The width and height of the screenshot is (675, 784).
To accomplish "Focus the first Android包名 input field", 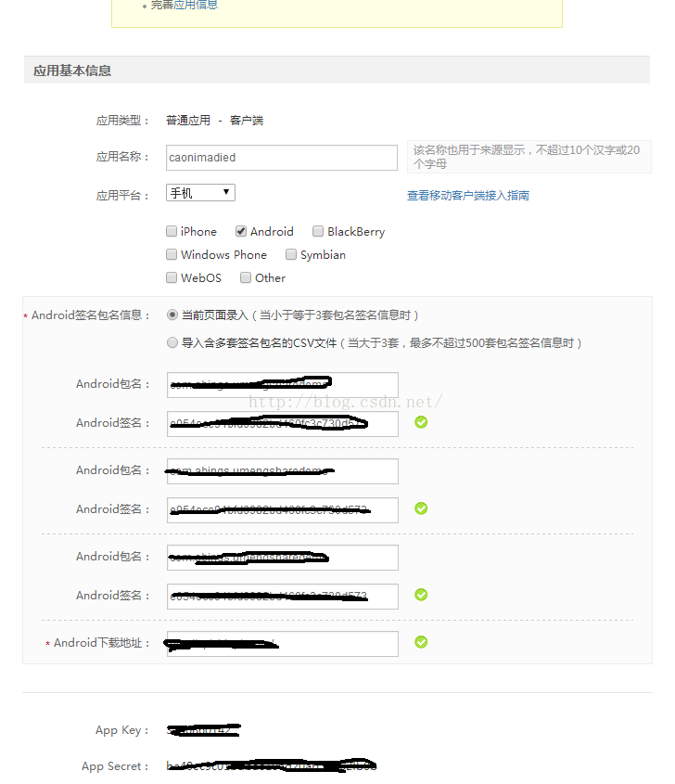I will [x=283, y=385].
